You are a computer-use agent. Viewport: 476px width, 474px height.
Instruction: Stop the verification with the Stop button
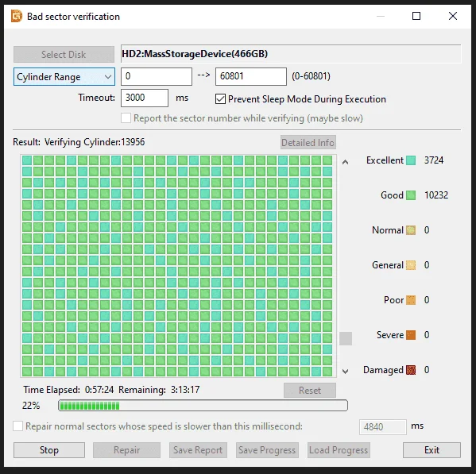pos(49,450)
